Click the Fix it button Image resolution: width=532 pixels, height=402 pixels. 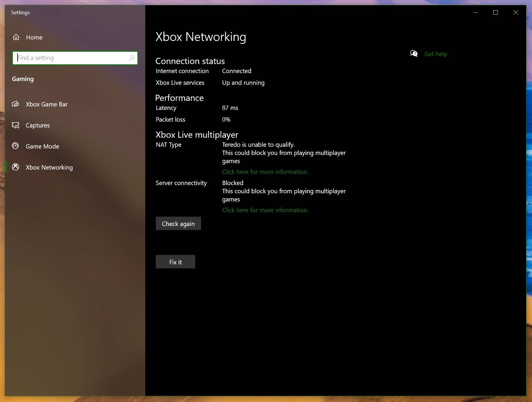[x=175, y=262]
